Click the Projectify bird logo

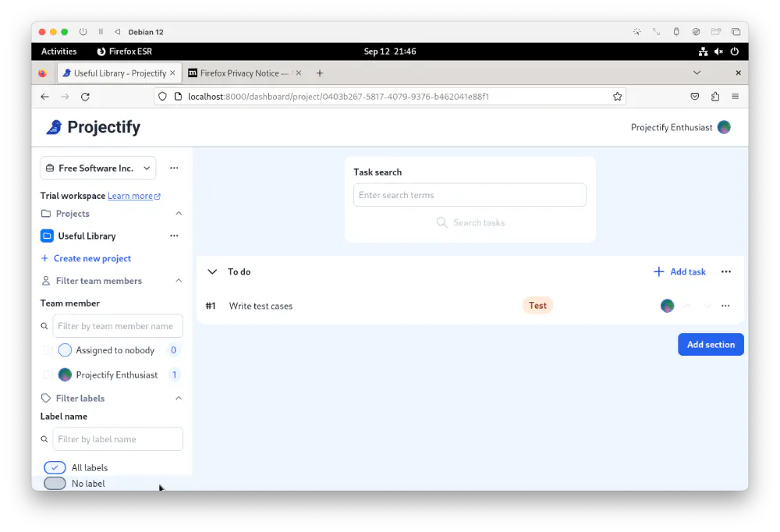click(x=55, y=127)
